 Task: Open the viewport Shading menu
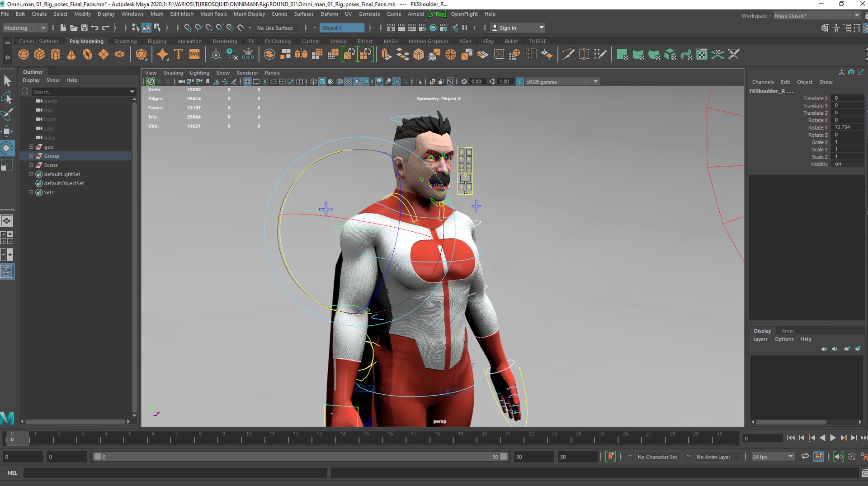[173, 73]
